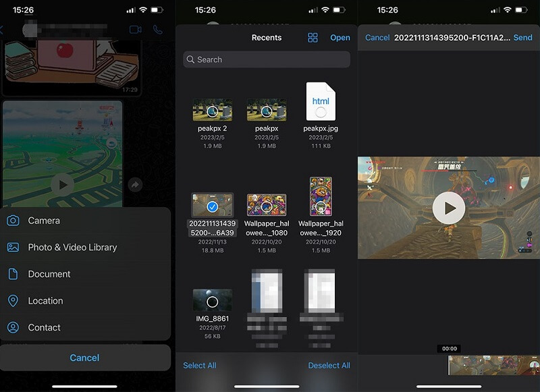The height and width of the screenshot is (392, 540).
Task: Choose Camera from the attachment menu
Action: point(85,221)
